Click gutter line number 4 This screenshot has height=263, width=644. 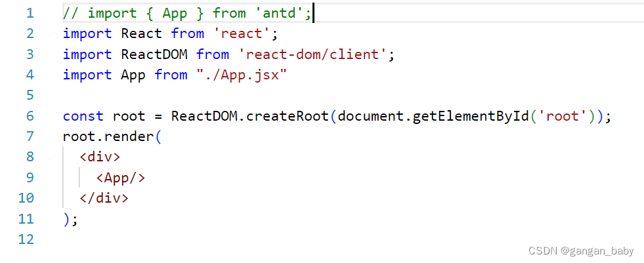coord(30,75)
